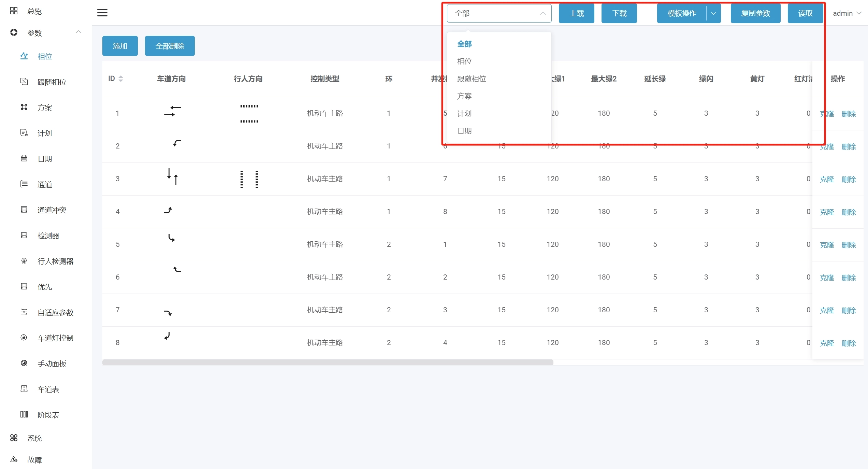Choose 计划 from the dropdown list
The image size is (868, 469).
(x=464, y=114)
